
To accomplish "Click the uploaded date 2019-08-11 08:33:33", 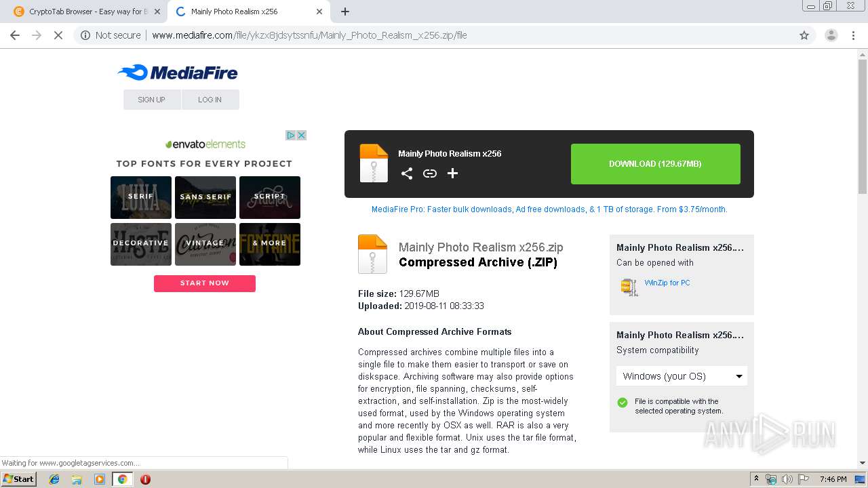I will pyautogui.click(x=444, y=306).
